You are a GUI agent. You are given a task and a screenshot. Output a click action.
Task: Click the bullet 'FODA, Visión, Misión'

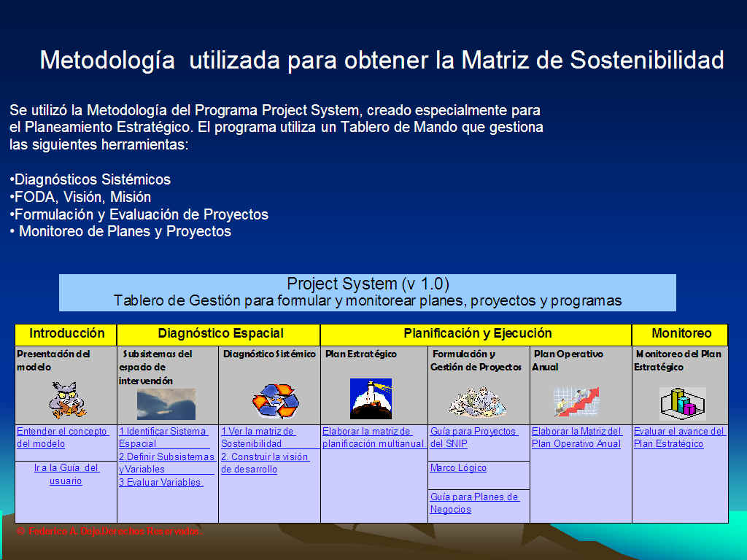[x=80, y=197]
